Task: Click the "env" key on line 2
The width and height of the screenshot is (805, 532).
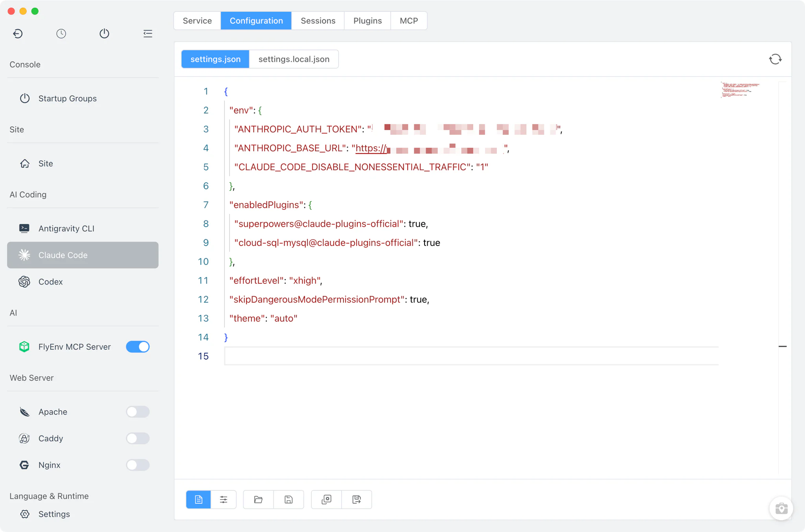Action: [241, 110]
